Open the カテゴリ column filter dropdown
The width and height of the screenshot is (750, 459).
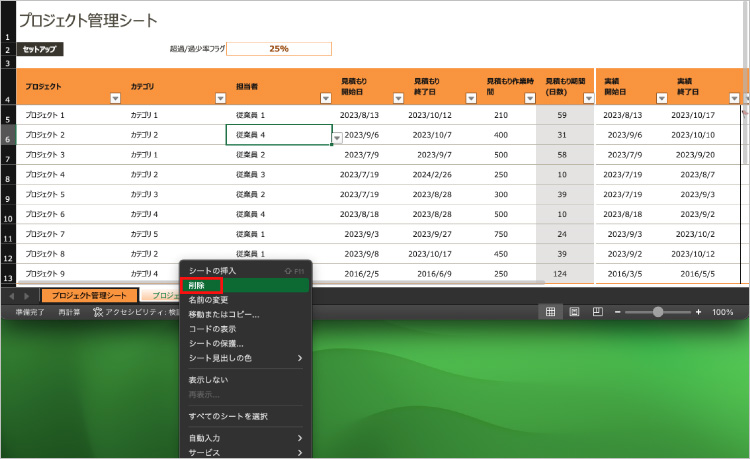pyautogui.click(x=220, y=98)
